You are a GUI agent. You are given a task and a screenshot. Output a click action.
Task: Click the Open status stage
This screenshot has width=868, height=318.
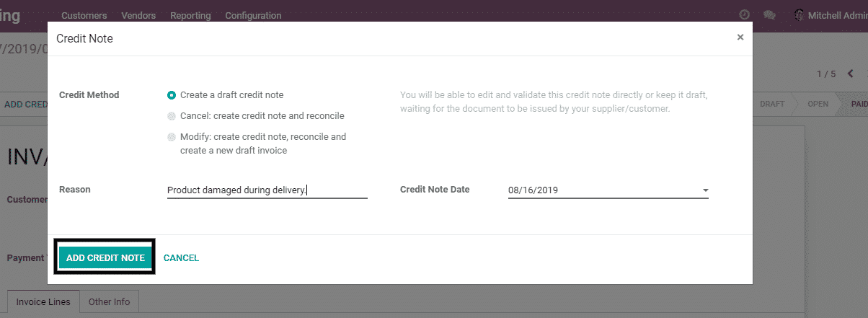click(x=818, y=104)
